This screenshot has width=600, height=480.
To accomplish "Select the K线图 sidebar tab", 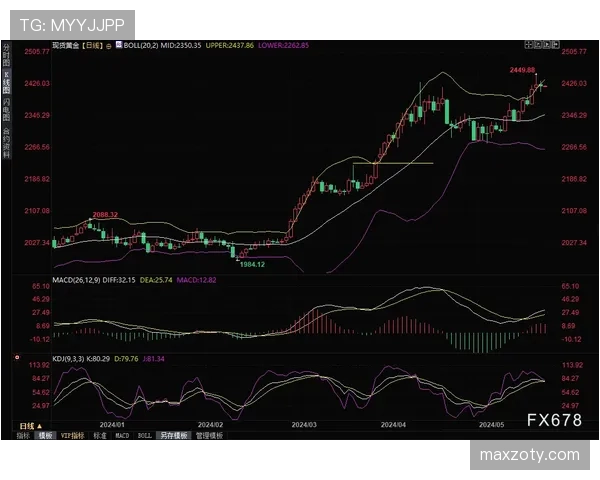I will tap(7, 82).
